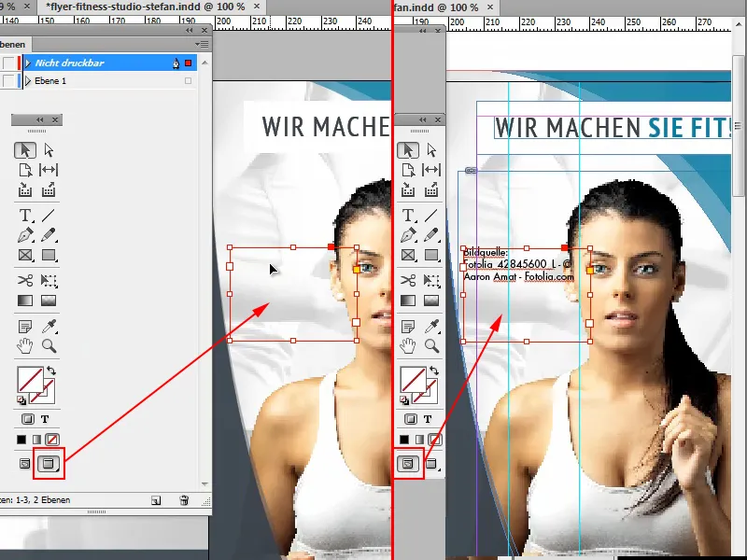This screenshot has height=560, width=747.
Task: Select the Pen tool in the right toolbox
Action: point(408,235)
